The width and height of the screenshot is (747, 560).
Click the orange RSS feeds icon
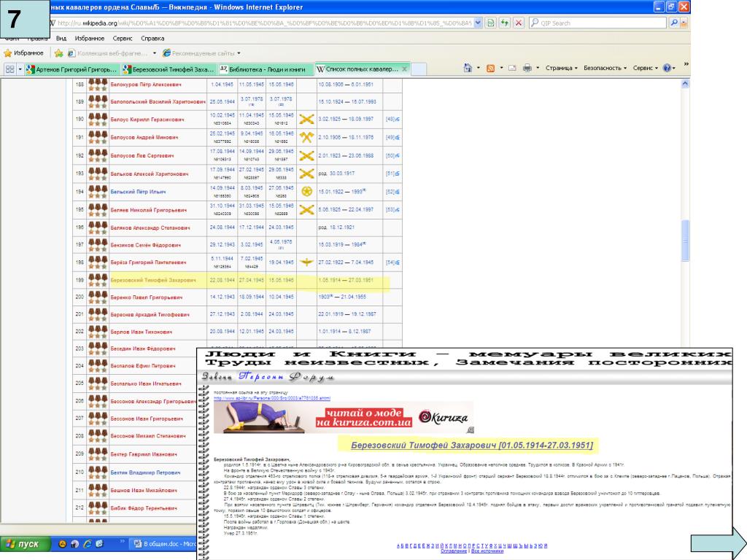[490, 68]
